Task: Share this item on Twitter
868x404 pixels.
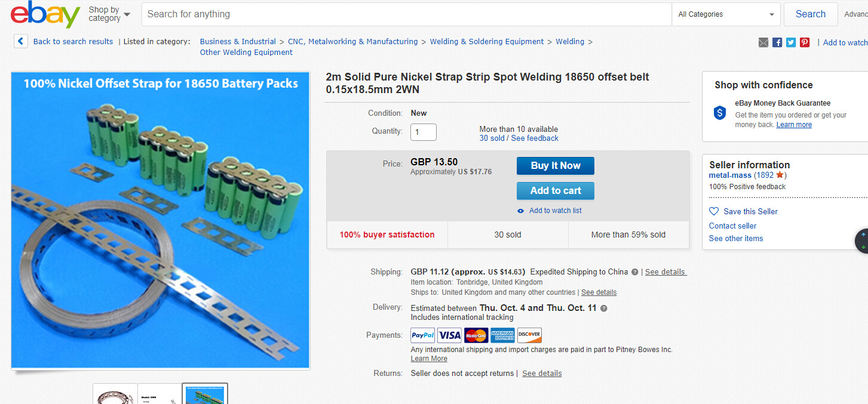Action: coord(791,42)
